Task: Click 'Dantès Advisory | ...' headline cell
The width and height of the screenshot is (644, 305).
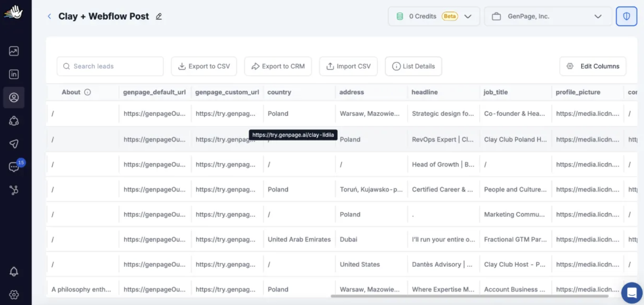Action: pos(442,264)
